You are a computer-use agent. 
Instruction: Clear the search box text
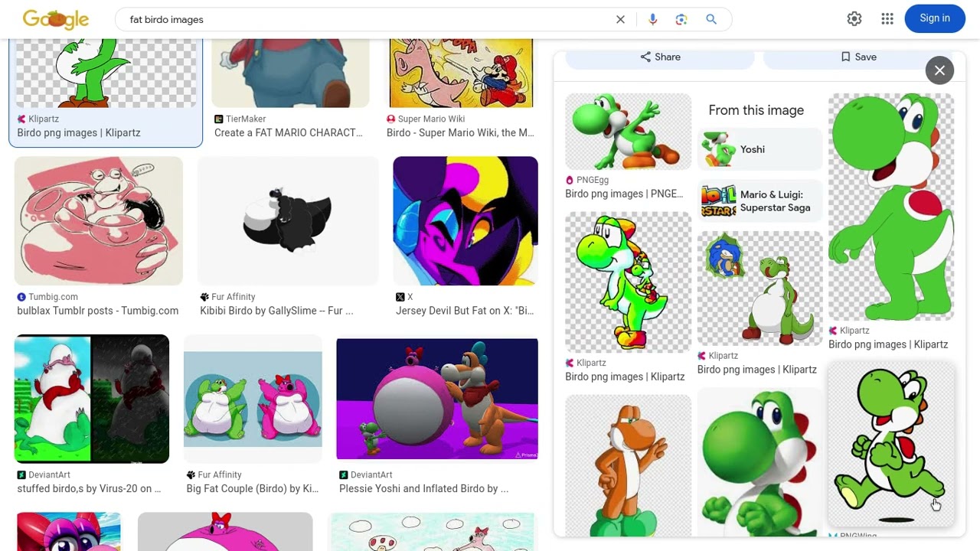click(621, 20)
